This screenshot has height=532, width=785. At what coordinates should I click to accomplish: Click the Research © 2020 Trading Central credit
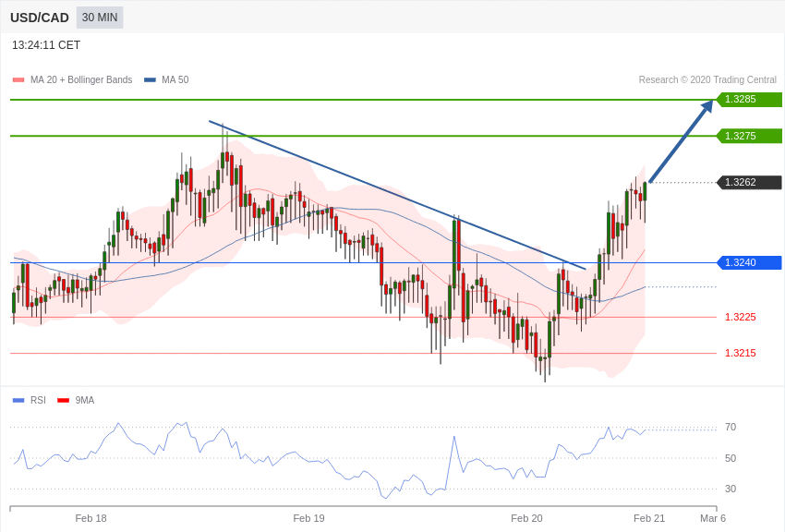click(707, 79)
